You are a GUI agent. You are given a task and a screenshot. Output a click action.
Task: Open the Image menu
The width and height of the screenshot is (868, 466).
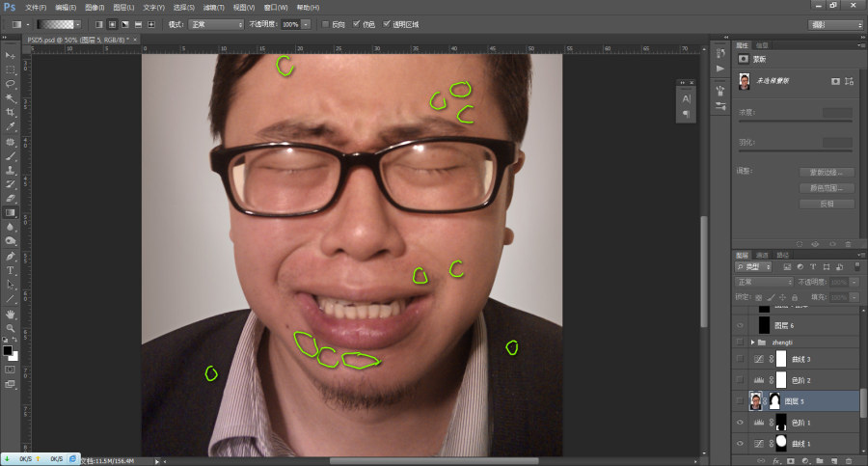[x=95, y=7]
